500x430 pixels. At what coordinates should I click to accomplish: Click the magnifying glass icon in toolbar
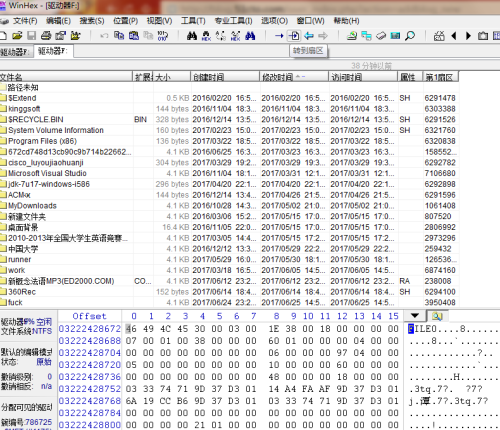(410, 36)
